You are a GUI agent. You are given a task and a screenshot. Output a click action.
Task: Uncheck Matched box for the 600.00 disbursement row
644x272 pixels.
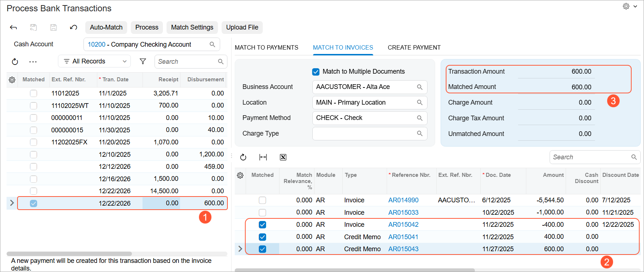pyautogui.click(x=34, y=203)
